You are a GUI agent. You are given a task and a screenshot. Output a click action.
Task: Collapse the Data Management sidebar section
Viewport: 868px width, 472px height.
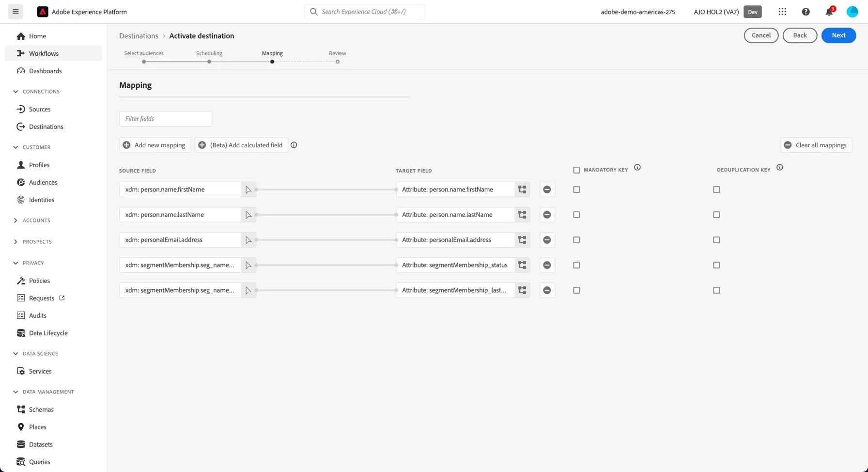coord(15,392)
